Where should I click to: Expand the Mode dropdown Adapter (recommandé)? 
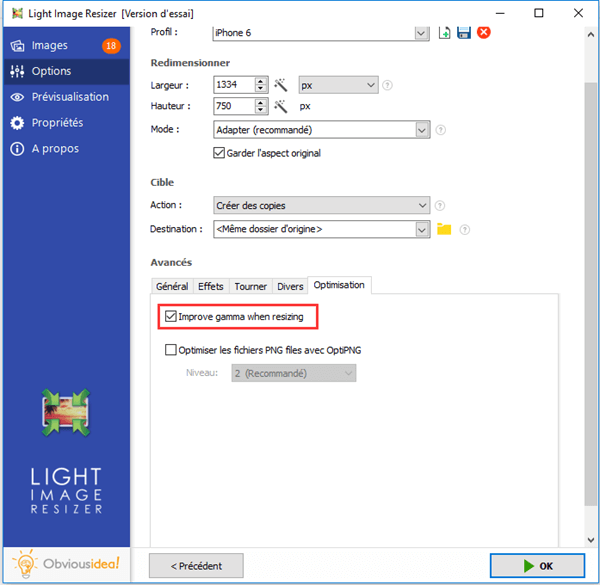[422, 130]
